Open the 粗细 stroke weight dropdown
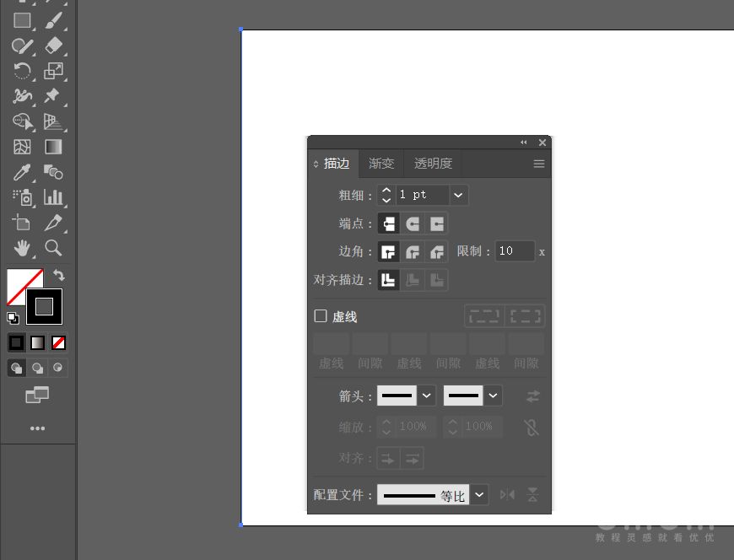Screen dimensions: 734x560 (x=458, y=195)
